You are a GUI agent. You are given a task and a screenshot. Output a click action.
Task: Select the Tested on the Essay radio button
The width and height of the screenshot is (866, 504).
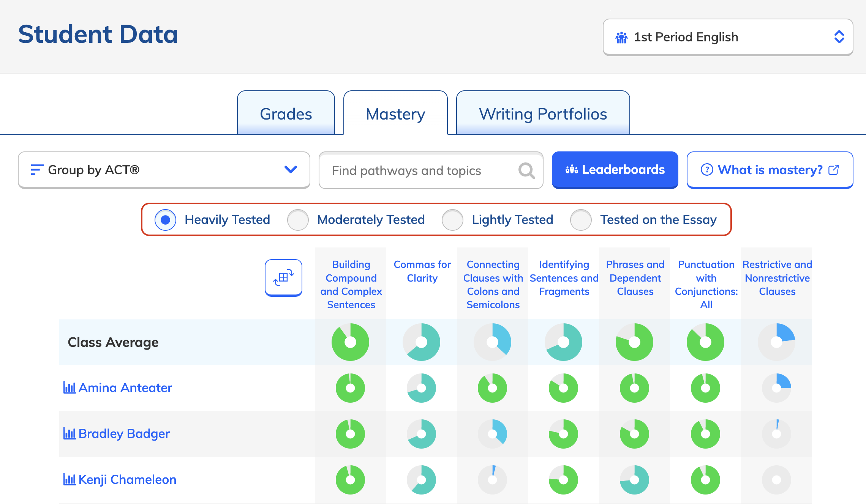coord(581,220)
